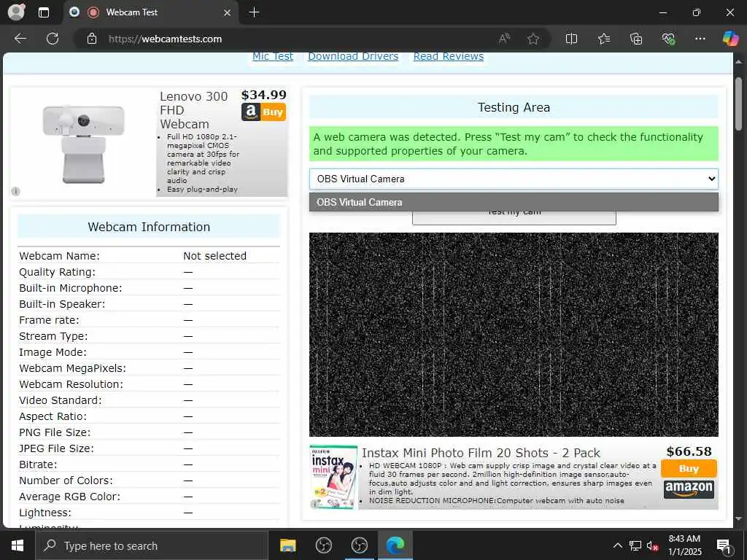Click the Buy button for Instax film
The width and height of the screenshot is (747, 560).
coord(689,469)
